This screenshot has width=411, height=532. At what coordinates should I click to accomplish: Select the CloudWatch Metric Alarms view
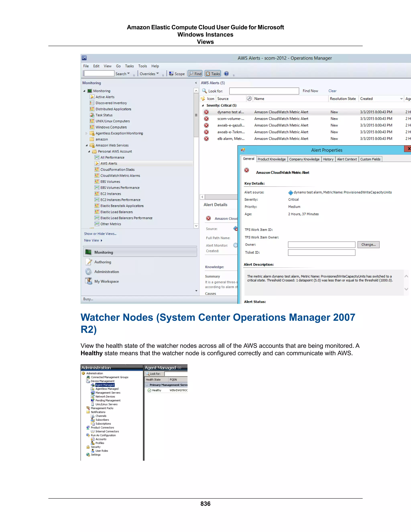120,176
